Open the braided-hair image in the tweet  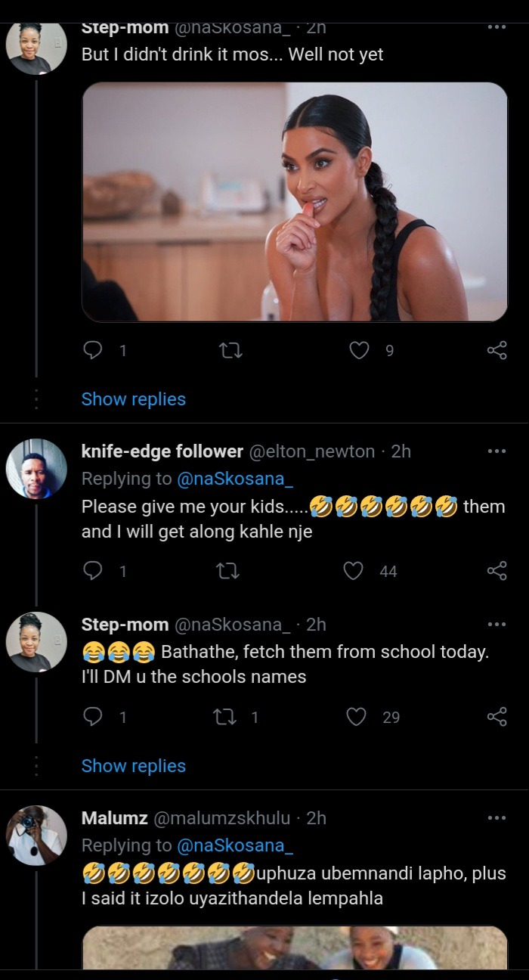point(295,203)
